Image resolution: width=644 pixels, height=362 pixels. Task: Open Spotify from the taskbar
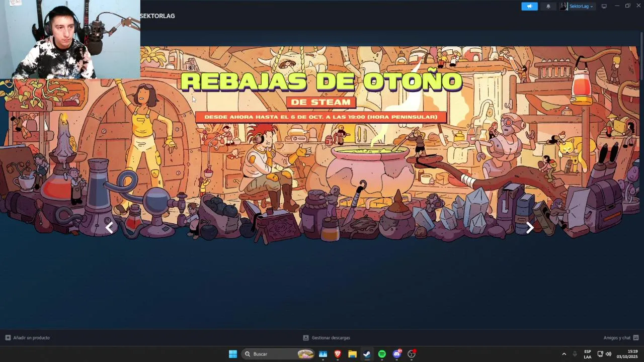382,354
